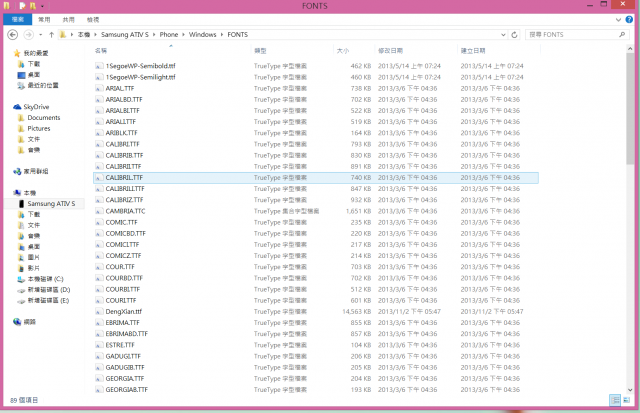Click the scrollbar down arrow

(630, 390)
